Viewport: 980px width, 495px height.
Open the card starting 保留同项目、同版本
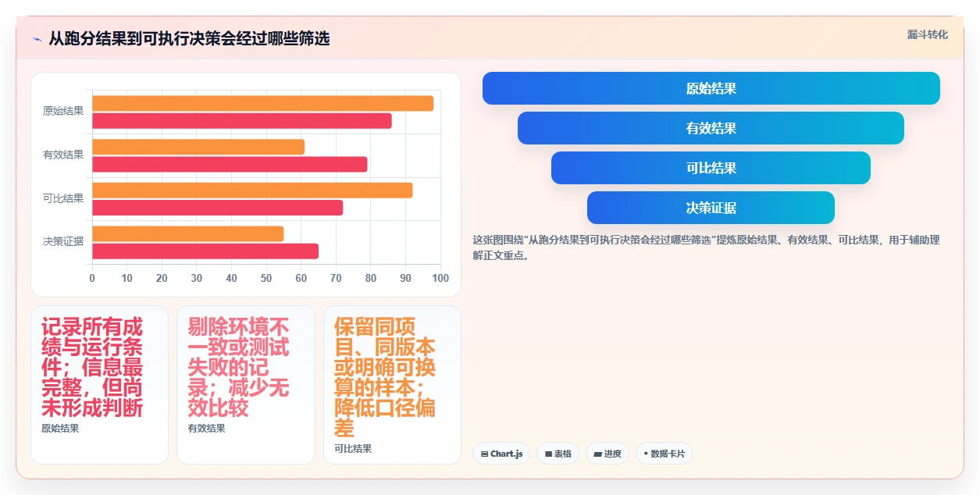coord(392,385)
